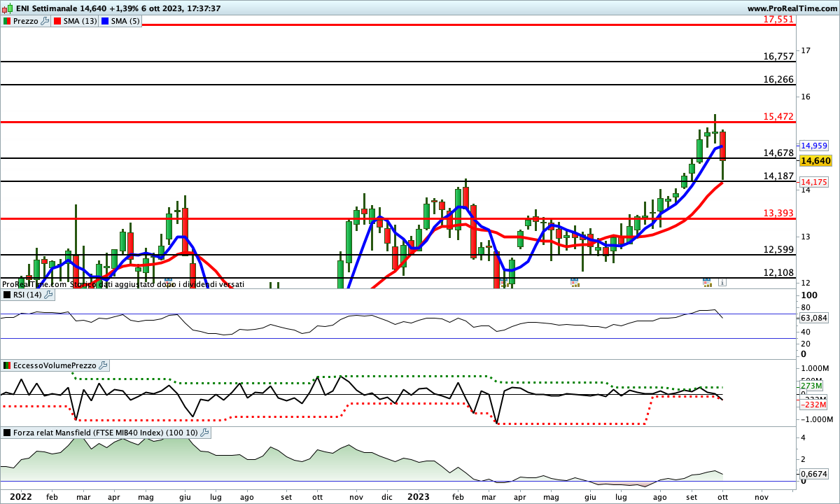Click the yellow 14,640 current price tag
Image resolution: width=840 pixels, height=504 pixels.
815,161
